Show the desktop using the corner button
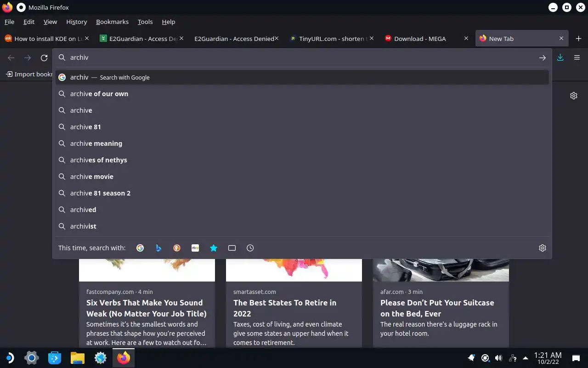Image resolution: width=588 pixels, height=368 pixels. [576, 358]
